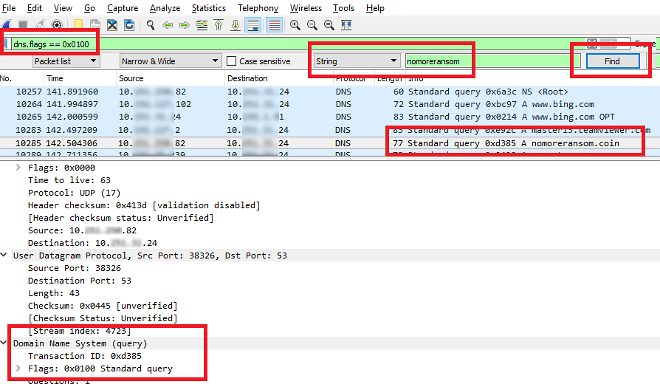
Task: Zoom in on packet text
Action: [x=295, y=25]
